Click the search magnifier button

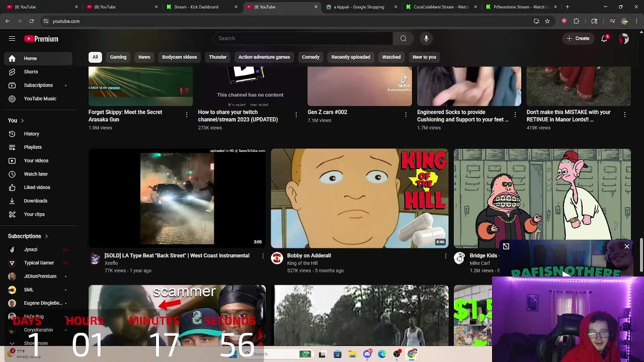(403, 38)
